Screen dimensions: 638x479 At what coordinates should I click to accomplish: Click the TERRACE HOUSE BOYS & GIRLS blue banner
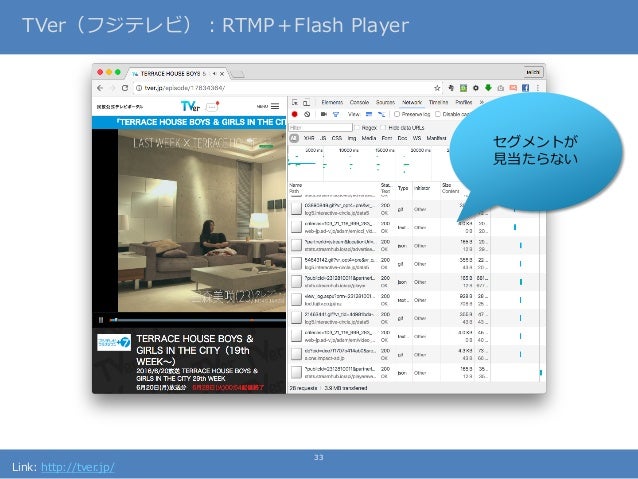(x=189, y=122)
